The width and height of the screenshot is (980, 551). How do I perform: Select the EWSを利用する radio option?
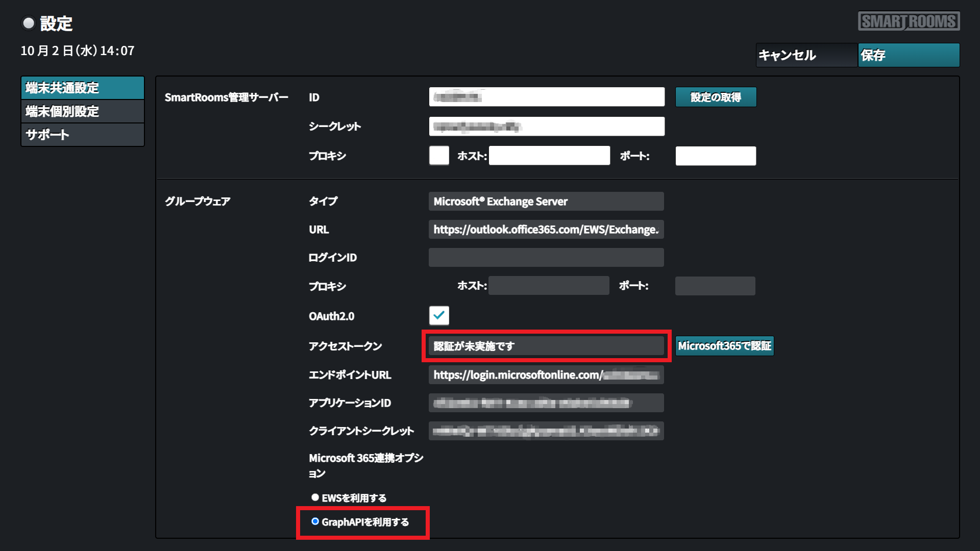[315, 497]
